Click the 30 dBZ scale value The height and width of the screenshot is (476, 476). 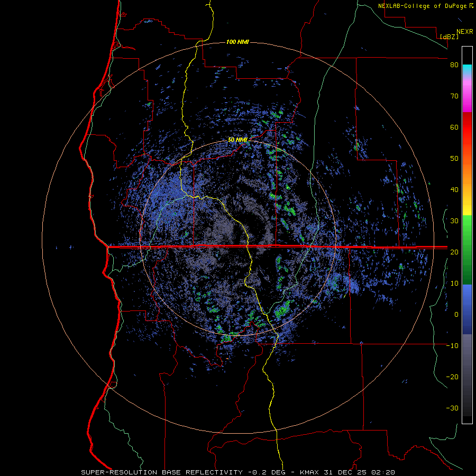[x=454, y=221]
